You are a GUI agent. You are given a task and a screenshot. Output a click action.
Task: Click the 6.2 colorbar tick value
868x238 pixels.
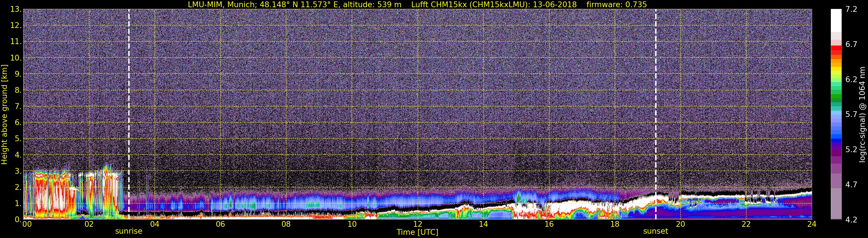point(851,80)
